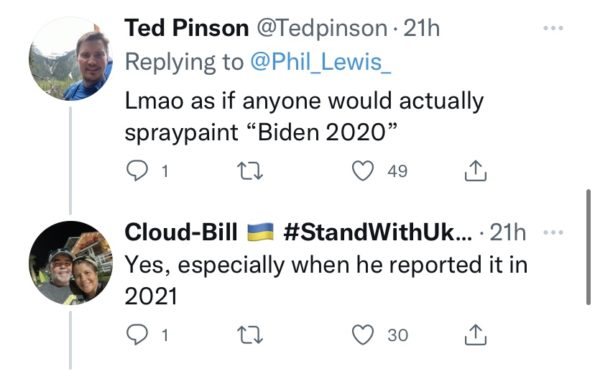Open more options for Ted Pinson's tweet

[553, 28]
